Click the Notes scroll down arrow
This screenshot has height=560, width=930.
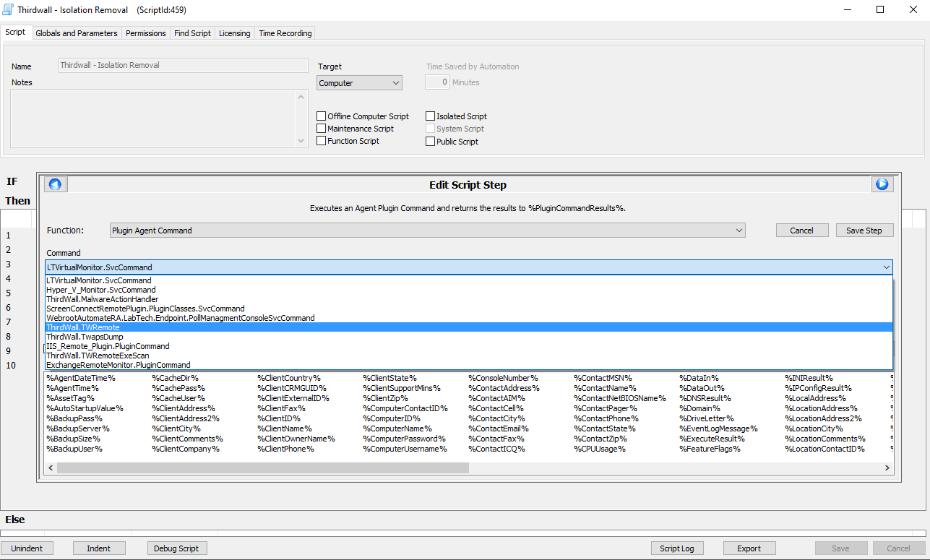302,142
